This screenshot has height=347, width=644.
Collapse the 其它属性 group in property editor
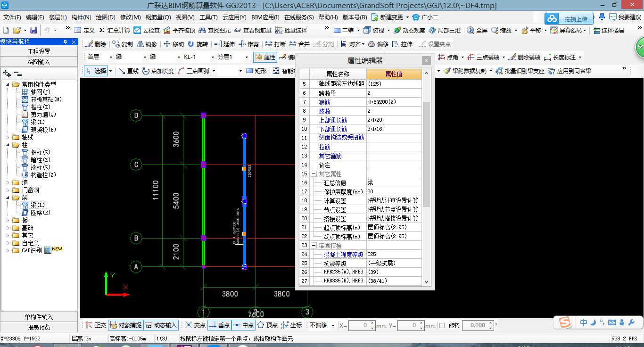tap(314, 174)
